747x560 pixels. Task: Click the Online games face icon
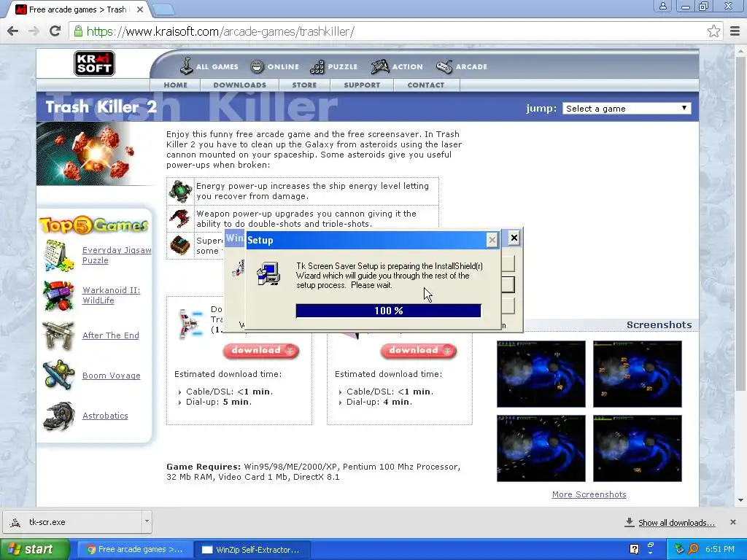257,66
